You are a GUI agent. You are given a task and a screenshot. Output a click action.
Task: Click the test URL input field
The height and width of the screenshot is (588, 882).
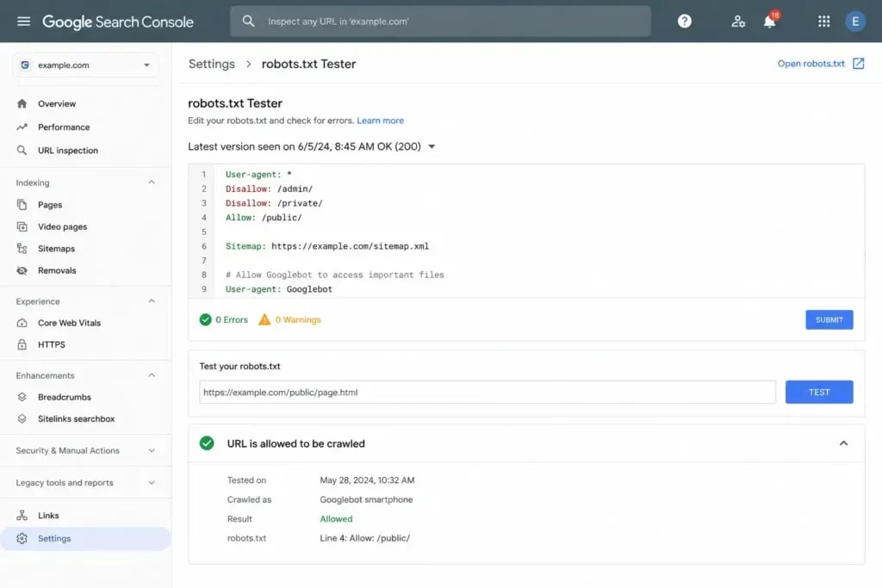point(488,392)
